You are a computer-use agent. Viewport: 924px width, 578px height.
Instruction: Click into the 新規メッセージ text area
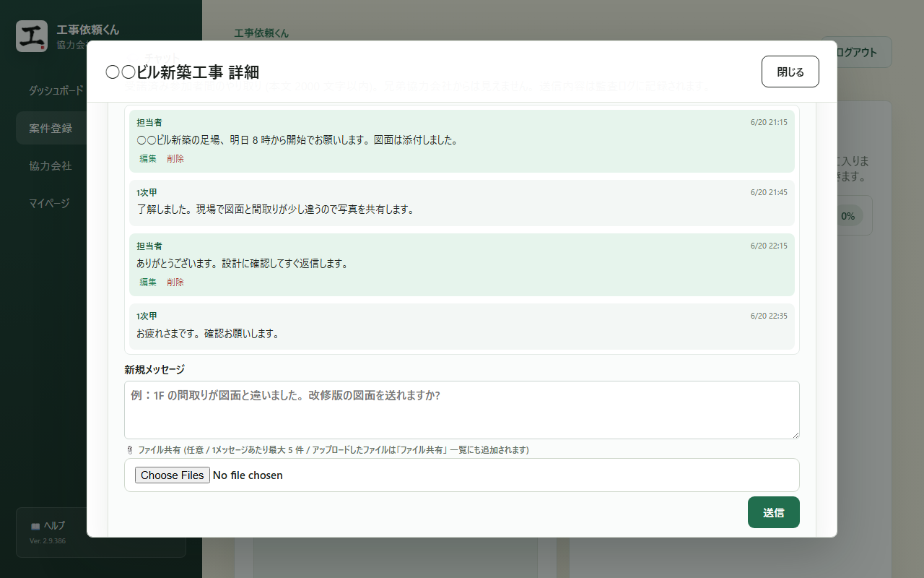tap(462, 410)
